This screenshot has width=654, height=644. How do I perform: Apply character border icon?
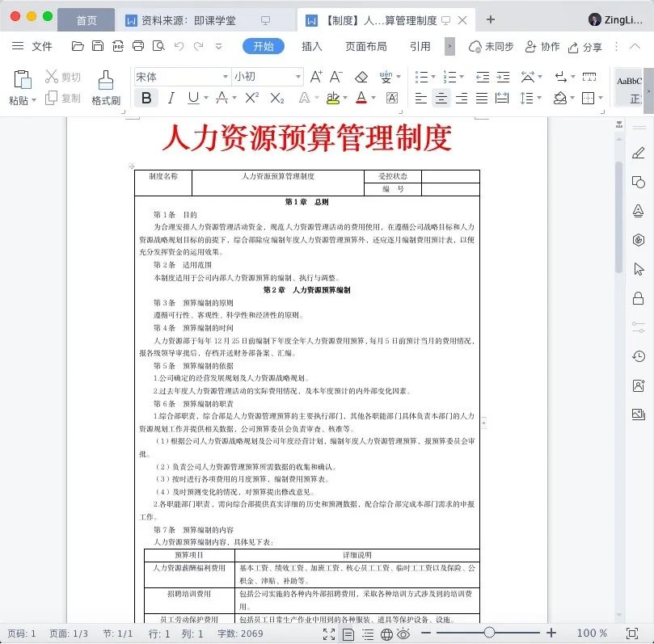(x=391, y=98)
